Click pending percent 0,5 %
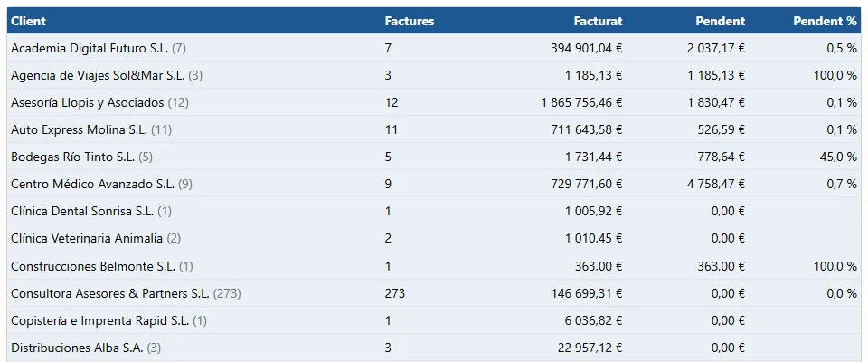Screen dimensions: 868x362 coord(842,48)
